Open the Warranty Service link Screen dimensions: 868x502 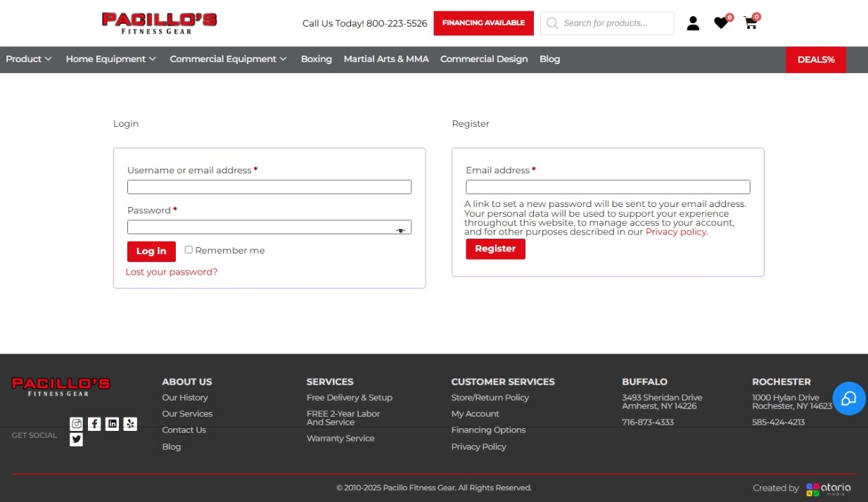coord(340,439)
